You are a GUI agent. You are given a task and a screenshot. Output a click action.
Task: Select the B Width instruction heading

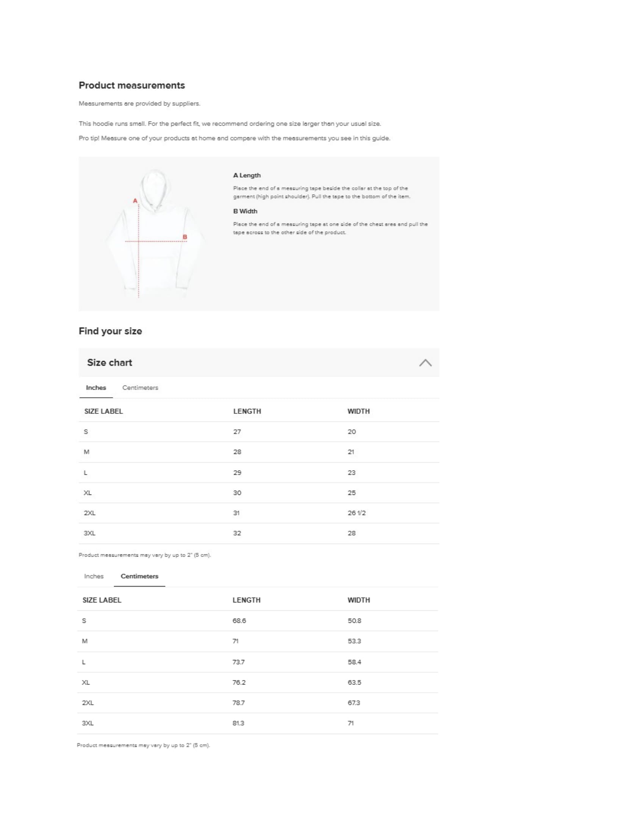245,211
